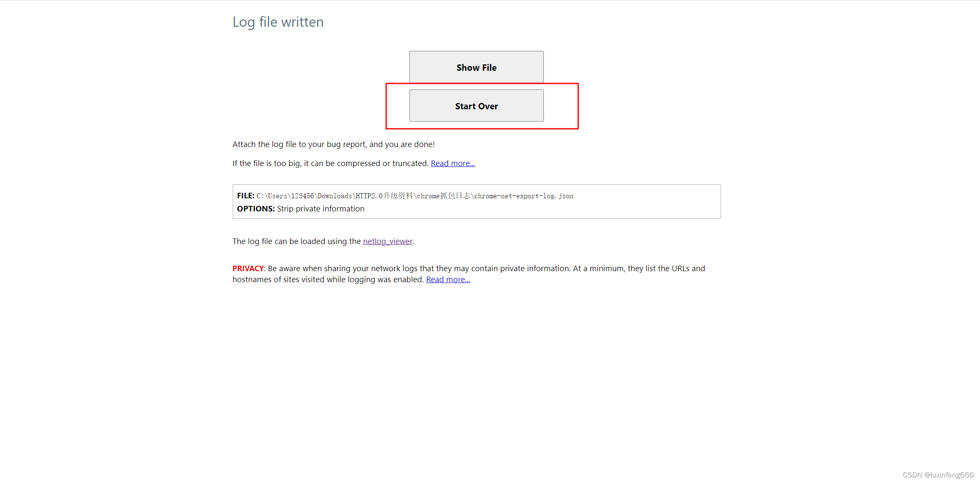Click the red PRIVACY label
This screenshot has width=980, height=483.
[x=248, y=269]
